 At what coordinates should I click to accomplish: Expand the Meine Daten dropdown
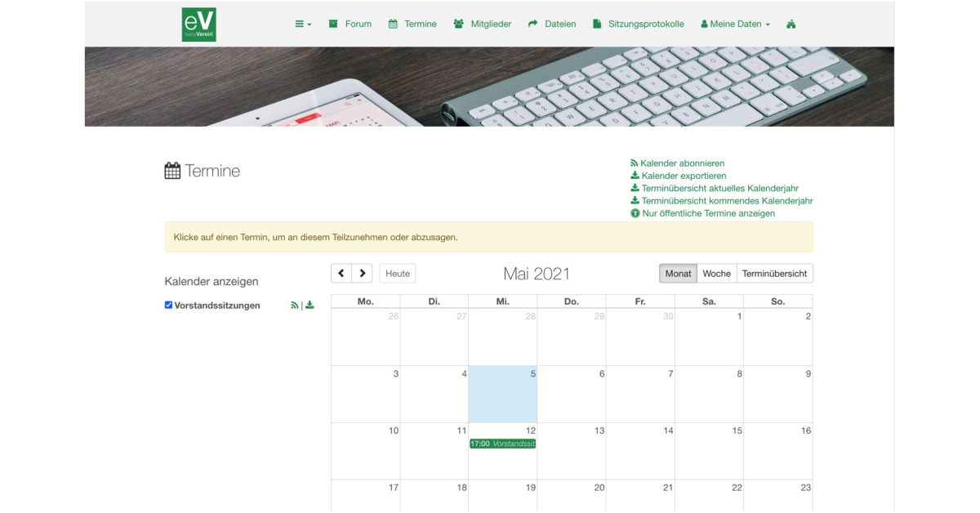735,25
